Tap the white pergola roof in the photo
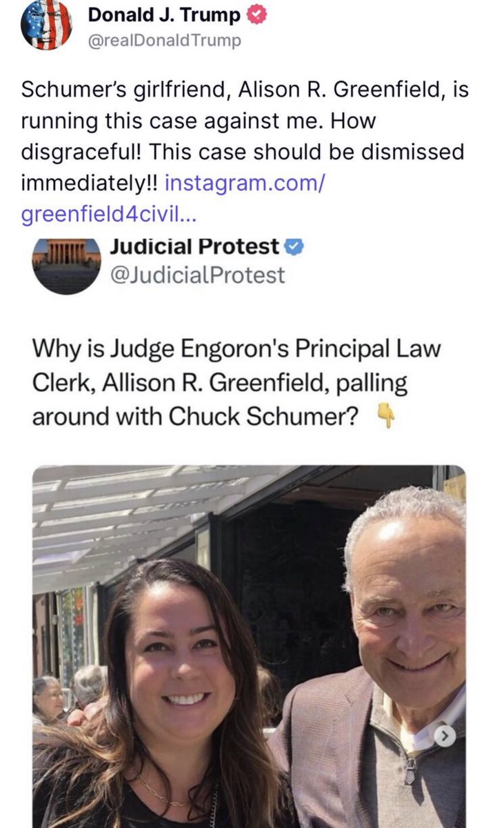This screenshot has height=828, width=504. tap(138, 517)
